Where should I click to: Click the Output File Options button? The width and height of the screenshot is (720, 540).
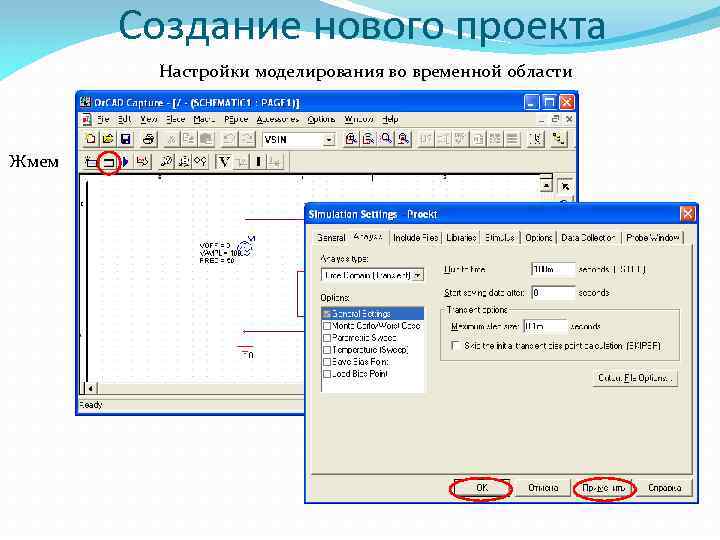635,378
